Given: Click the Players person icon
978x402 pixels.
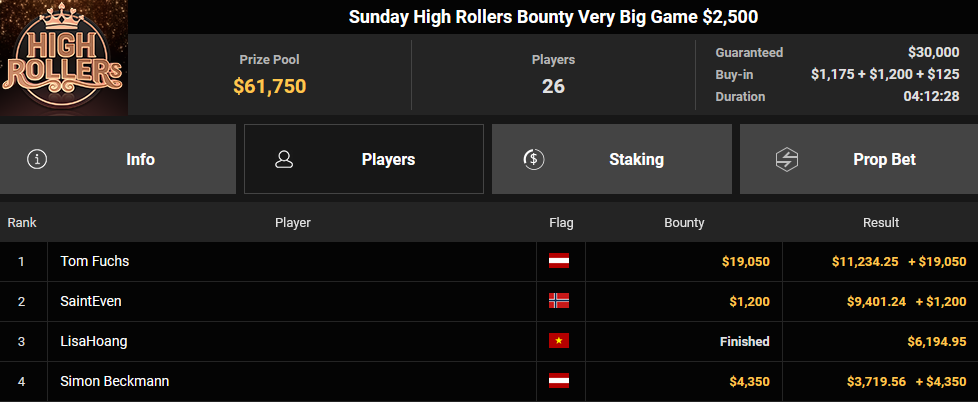Looking at the screenshot, I should coord(284,159).
